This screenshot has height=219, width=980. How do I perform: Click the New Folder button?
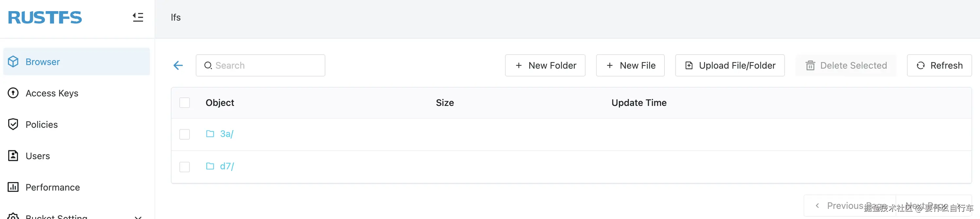[x=545, y=65]
